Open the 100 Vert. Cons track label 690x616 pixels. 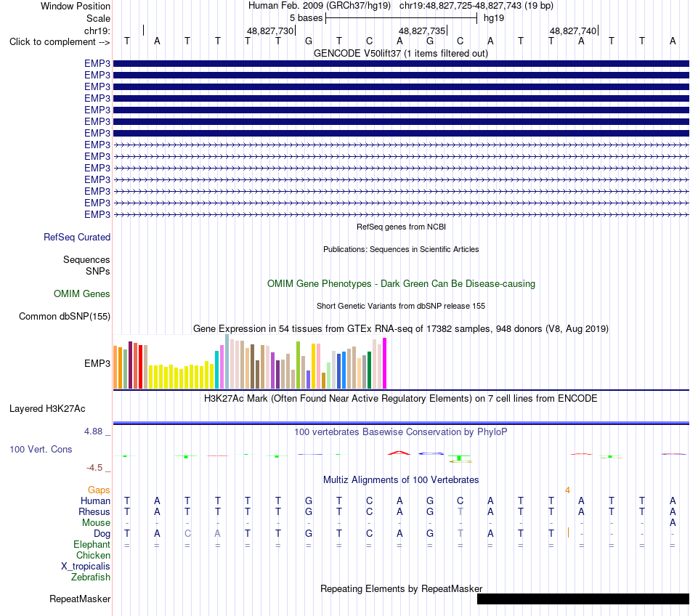coord(41,449)
